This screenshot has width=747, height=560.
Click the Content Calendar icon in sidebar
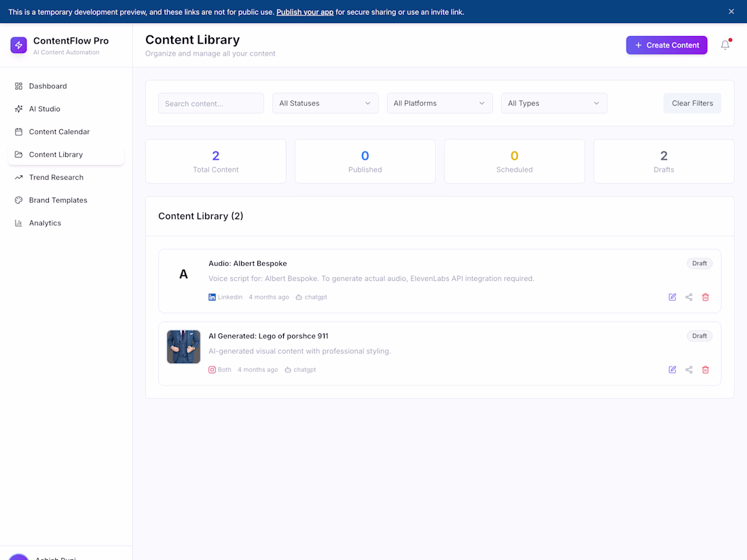tap(18, 132)
